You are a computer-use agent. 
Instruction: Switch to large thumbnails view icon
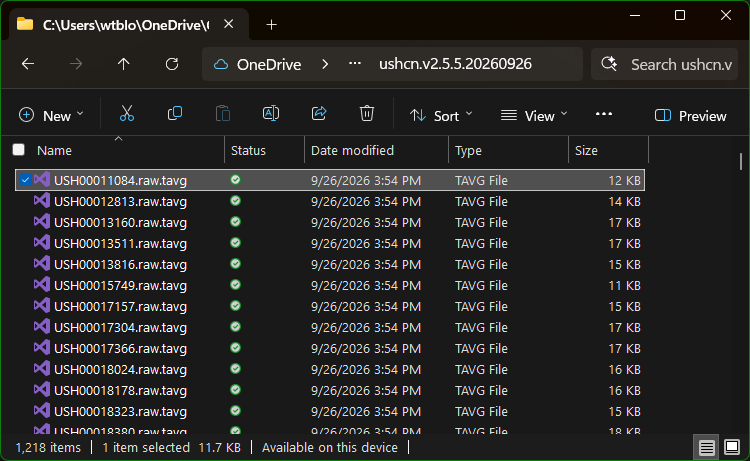click(x=732, y=448)
